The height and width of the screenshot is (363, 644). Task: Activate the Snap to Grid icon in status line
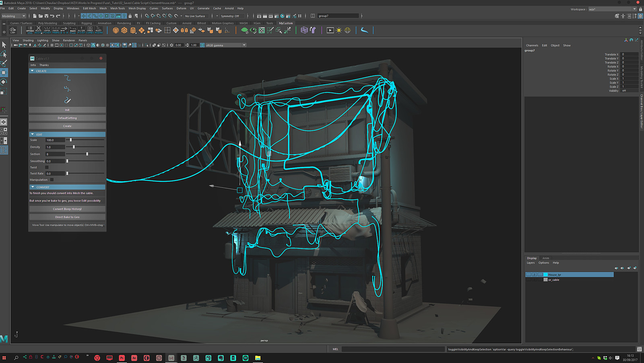(146, 16)
